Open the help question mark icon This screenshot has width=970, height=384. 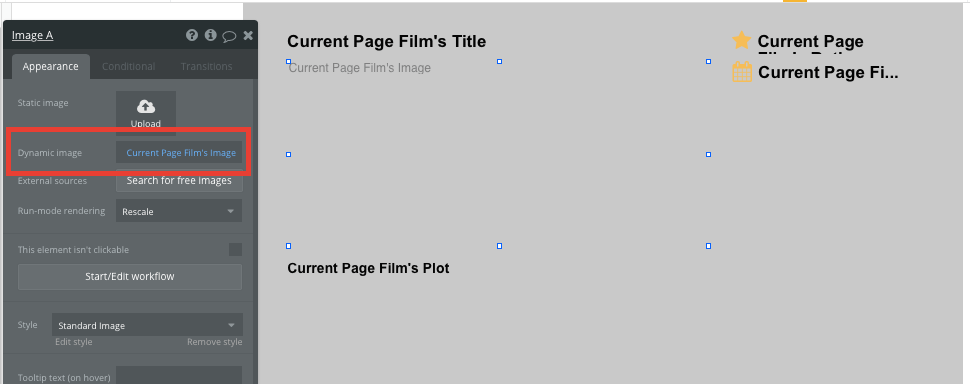(x=192, y=35)
